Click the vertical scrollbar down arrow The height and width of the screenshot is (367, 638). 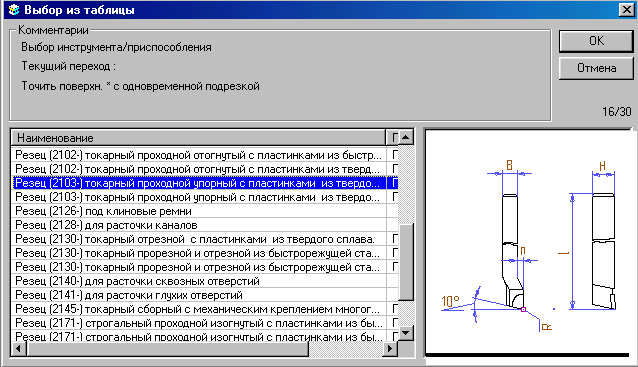(406, 333)
